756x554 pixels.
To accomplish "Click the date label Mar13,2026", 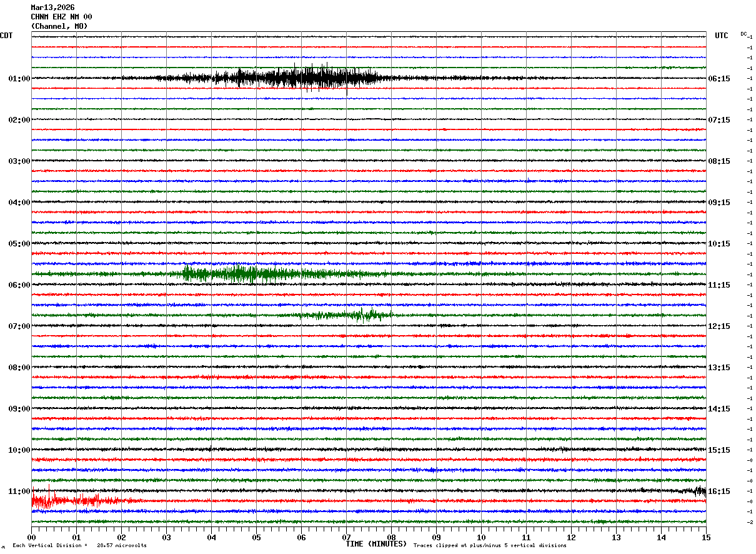I will pos(52,8).
